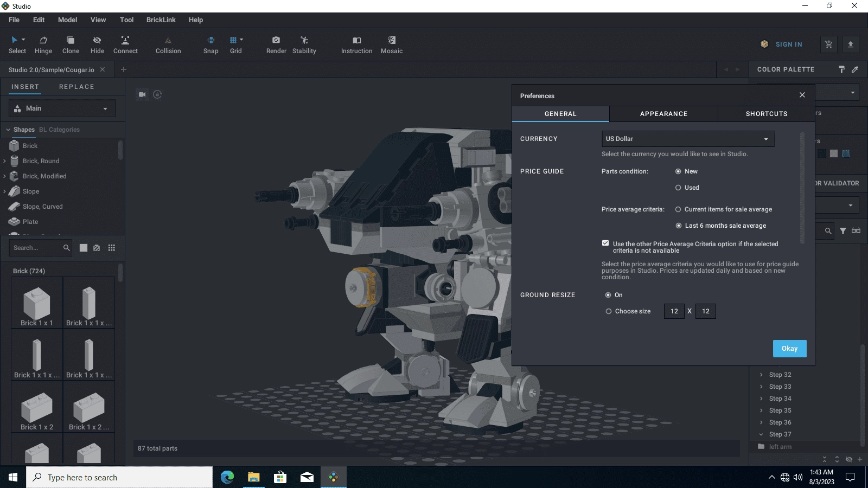Image resolution: width=868 pixels, height=488 pixels.
Task: Open the Model menu
Action: 67,20
